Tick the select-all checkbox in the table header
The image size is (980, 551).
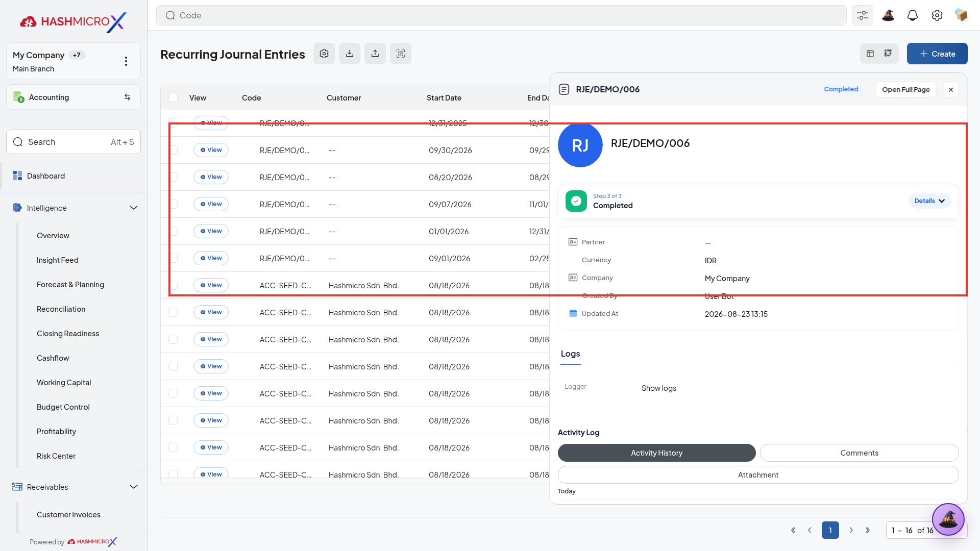pos(173,97)
